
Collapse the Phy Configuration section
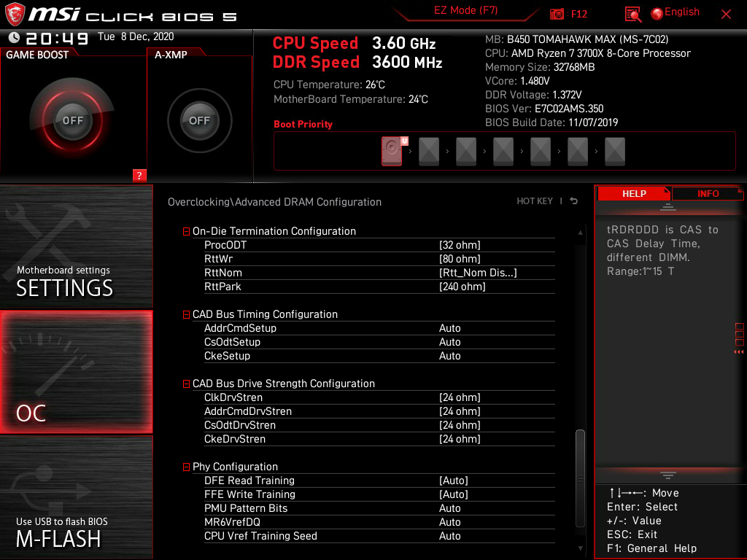(186, 467)
